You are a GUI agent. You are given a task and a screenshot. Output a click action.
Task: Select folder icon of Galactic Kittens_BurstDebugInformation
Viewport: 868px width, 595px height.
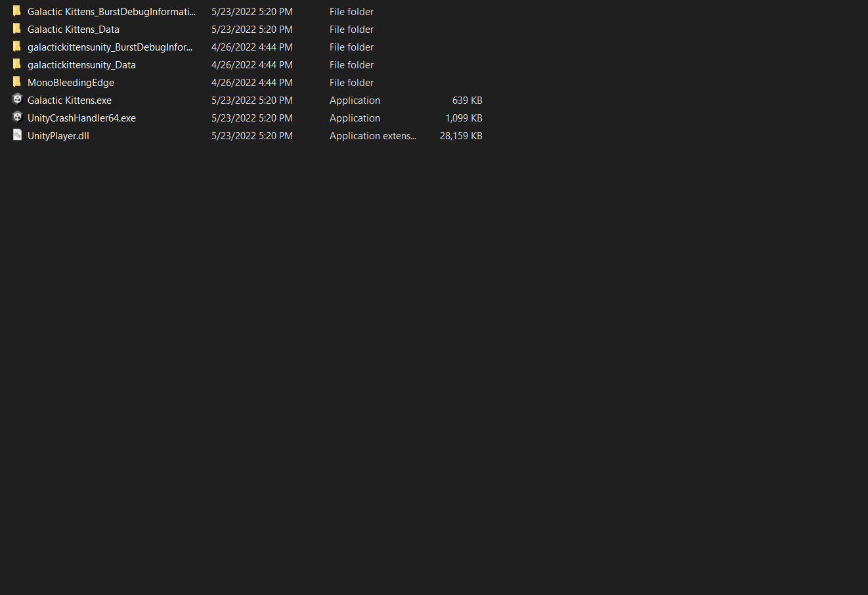(x=17, y=11)
